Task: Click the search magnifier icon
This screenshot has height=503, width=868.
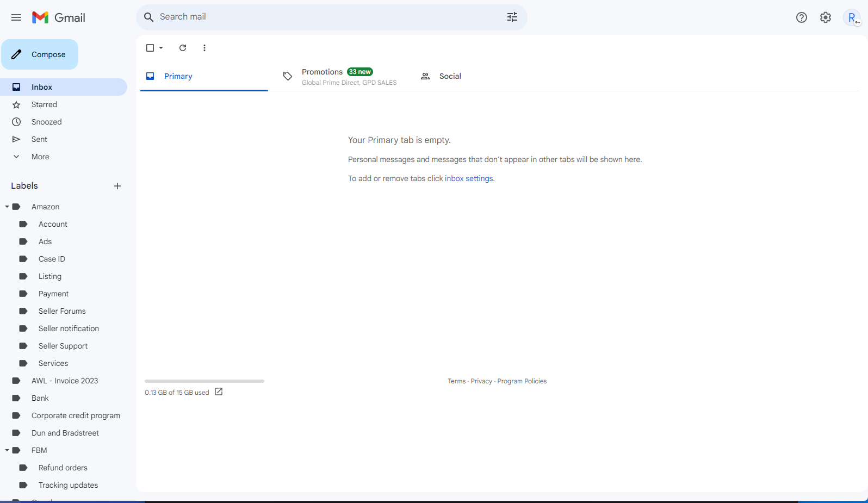Action: [x=148, y=17]
